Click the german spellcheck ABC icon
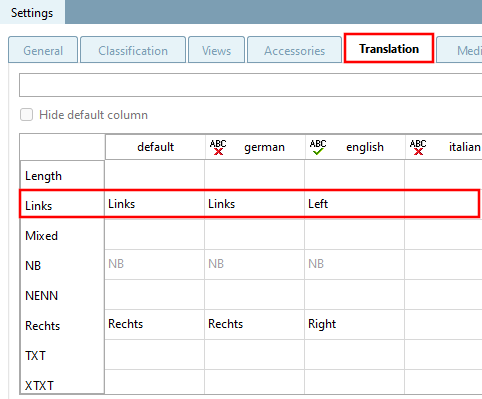The width and height of the screenshot is (482, 399). tap(218, 147)
